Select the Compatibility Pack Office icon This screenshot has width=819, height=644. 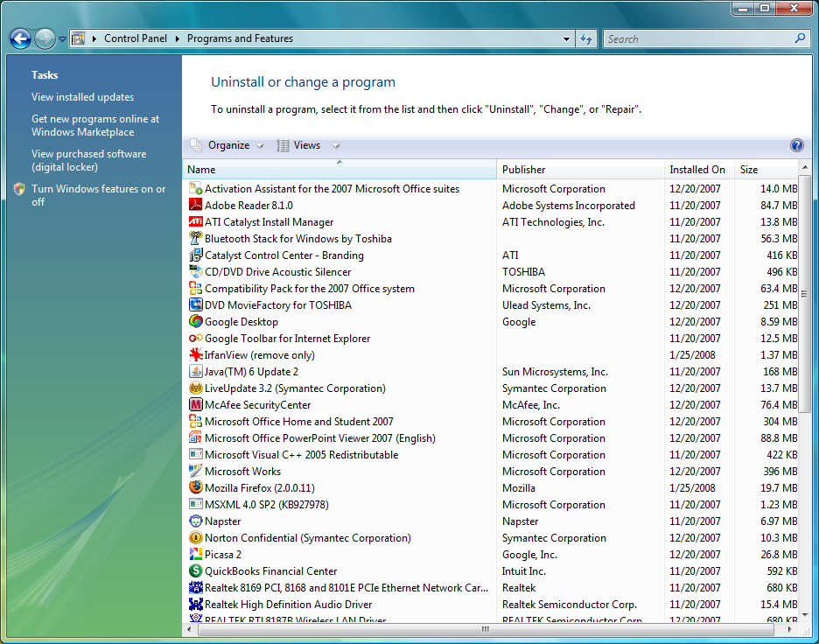195,288
